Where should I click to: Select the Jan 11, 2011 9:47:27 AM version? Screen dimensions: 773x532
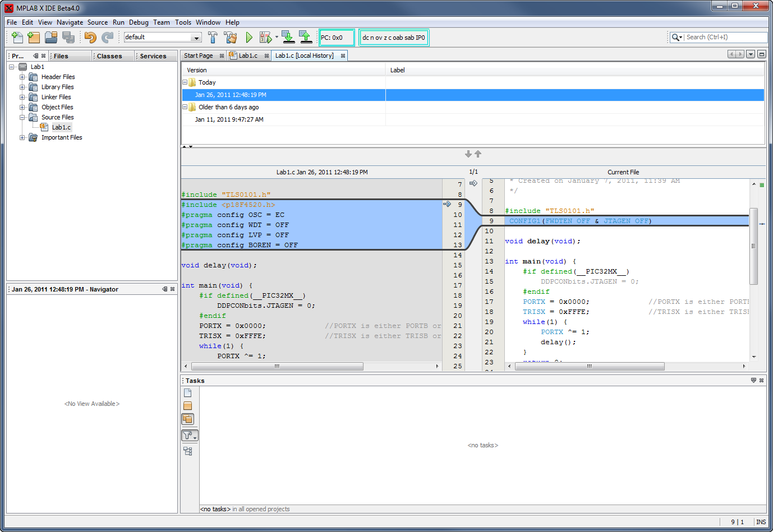tap(229, 119)
